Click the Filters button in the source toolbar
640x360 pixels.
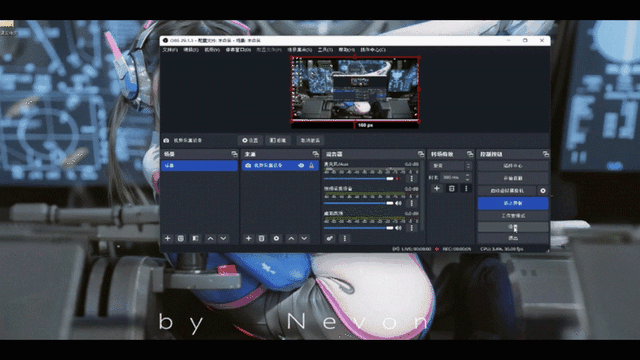pyautogui.click(x=278, y=140)
